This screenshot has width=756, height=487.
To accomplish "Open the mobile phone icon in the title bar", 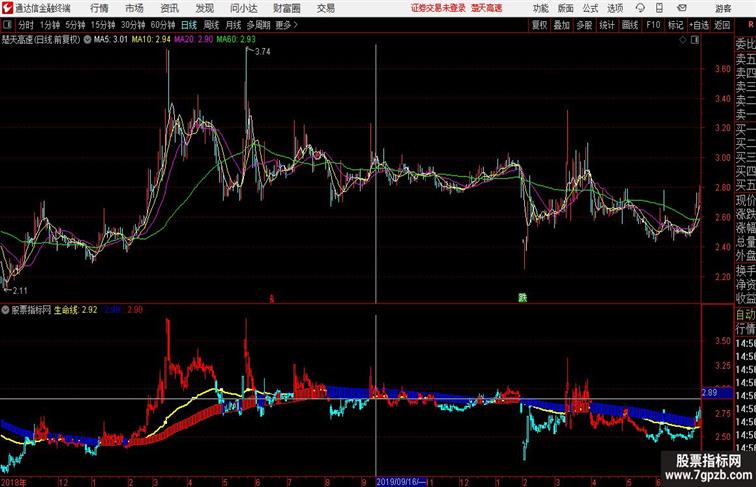I will (x=659, y=8).
